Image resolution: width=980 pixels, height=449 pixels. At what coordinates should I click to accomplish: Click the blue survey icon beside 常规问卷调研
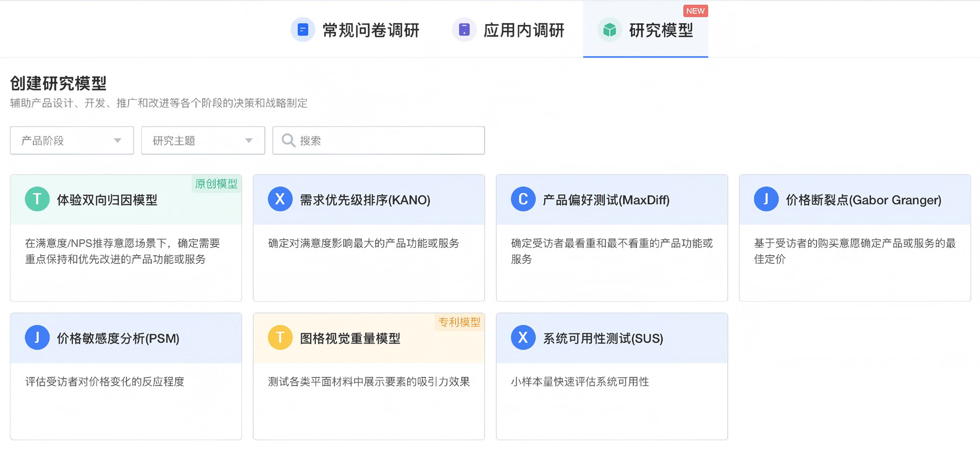coord(303,30)
